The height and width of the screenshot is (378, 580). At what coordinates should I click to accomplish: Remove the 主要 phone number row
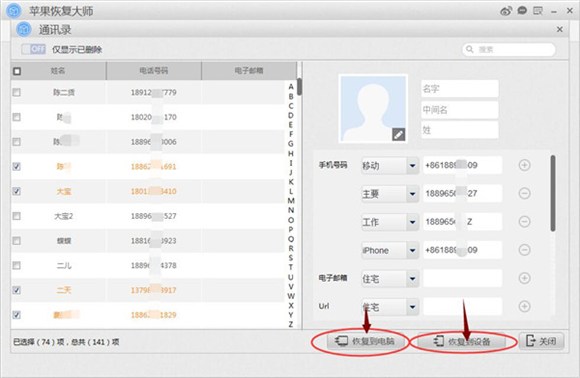coord(524,193)
